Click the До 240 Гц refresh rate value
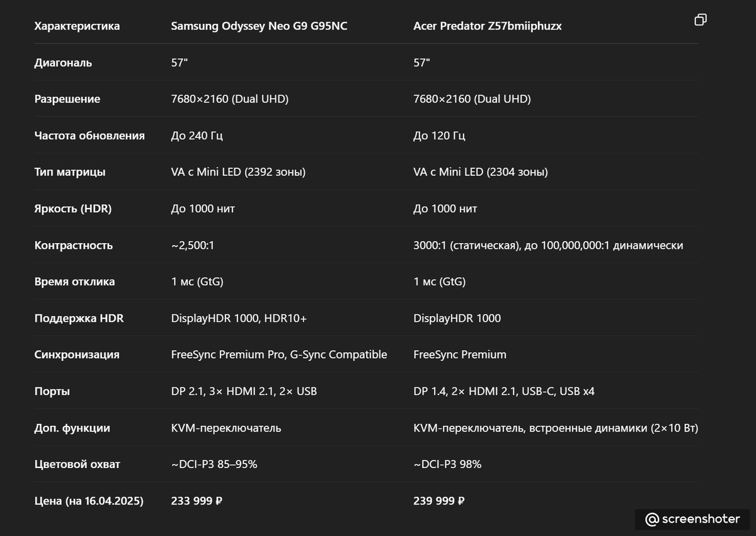Screen dimensions: 756x536 (197, 135)
